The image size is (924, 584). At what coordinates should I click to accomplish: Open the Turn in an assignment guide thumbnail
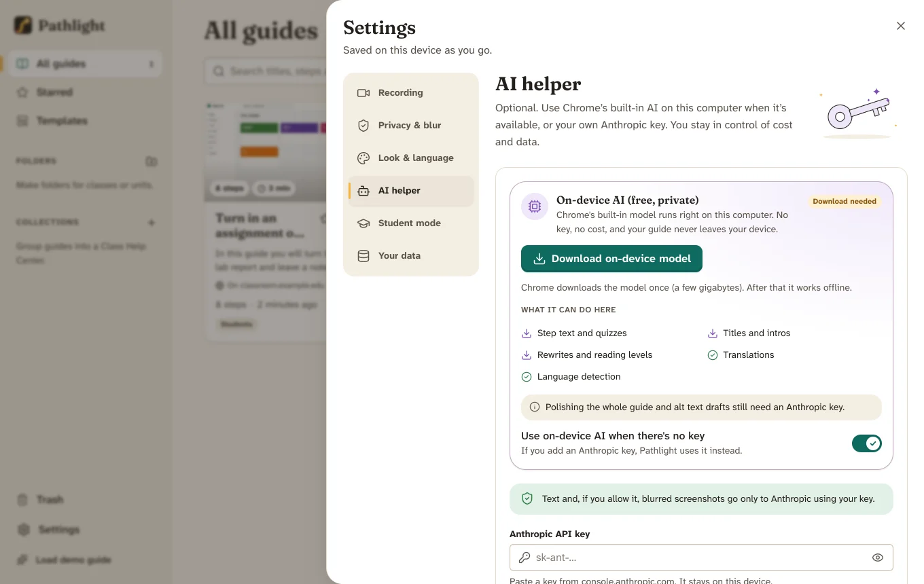point(266,152)
